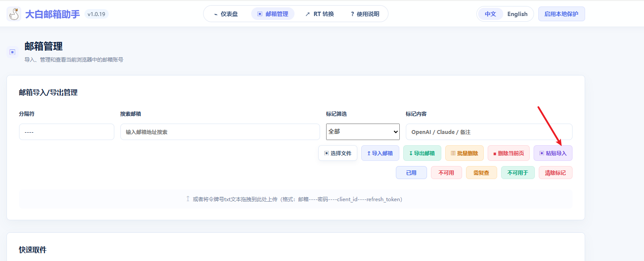
Task: Click the mailbox management heading icon
Action: (x=13, y=52)
